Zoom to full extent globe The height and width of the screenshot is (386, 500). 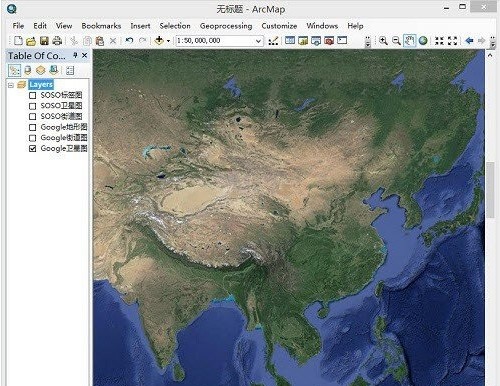(x=423, y=41)
